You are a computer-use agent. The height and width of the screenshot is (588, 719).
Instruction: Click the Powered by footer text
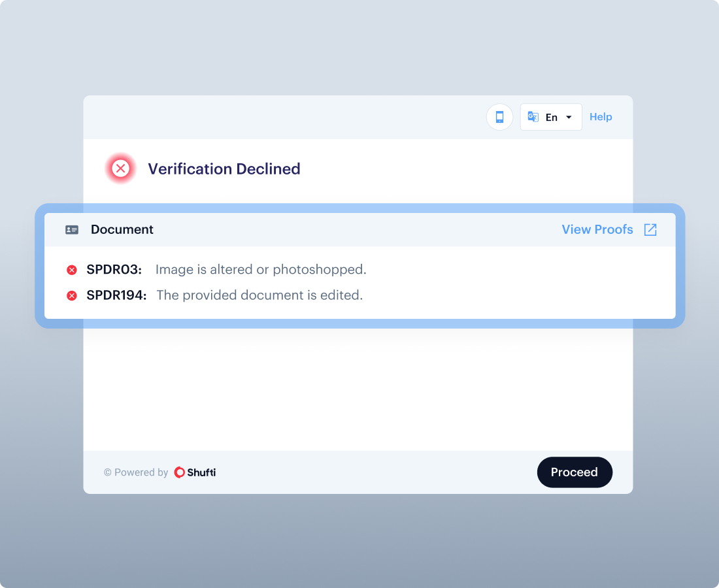pos(136,472)
